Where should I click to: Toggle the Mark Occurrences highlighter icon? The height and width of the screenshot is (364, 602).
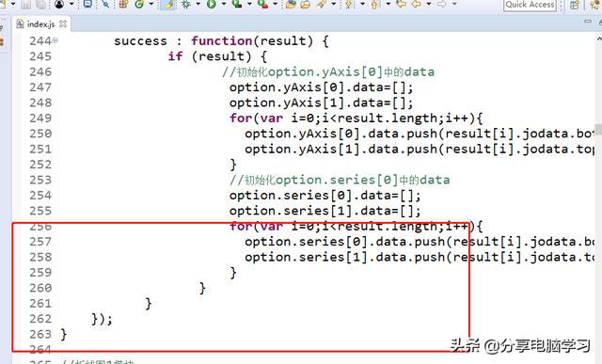pyautogui.click(x=168, y=4)
